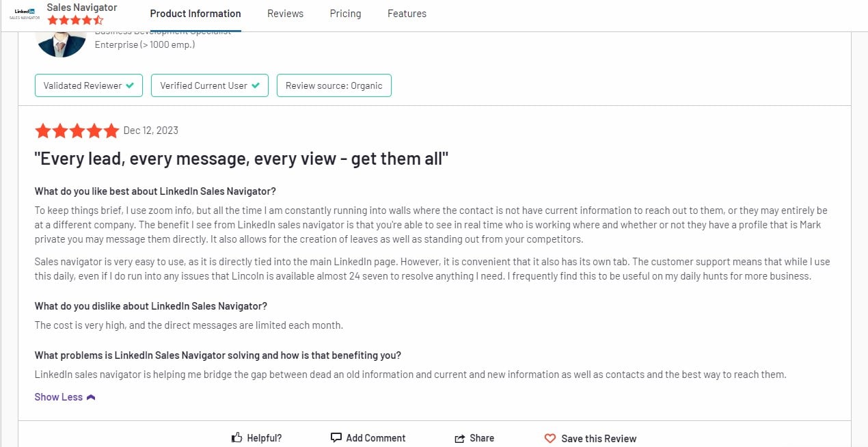Select the Validated Reviewer badge label
The image size is (868, 447).
tap(82, 85)
